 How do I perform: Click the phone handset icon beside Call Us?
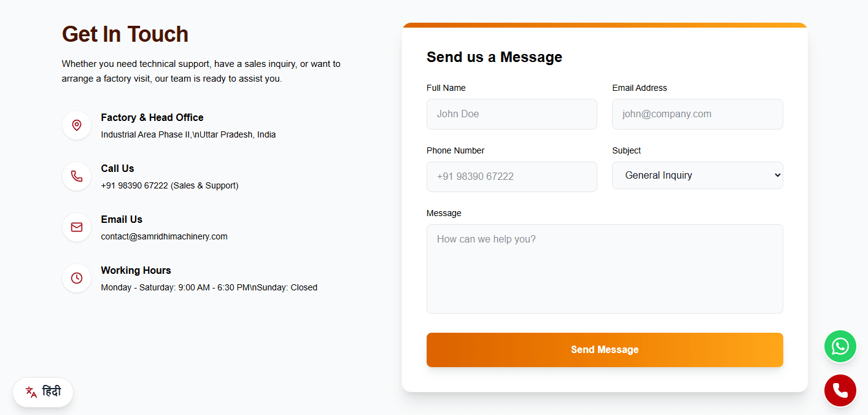coord(77,176)
